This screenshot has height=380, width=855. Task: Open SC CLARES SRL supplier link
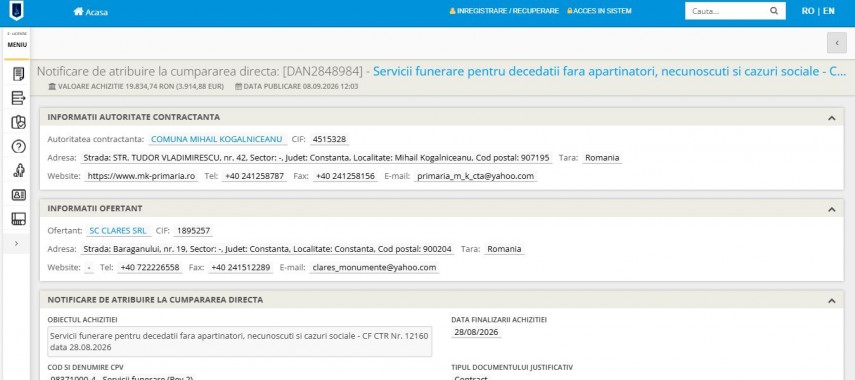click(x=118, y=231)
